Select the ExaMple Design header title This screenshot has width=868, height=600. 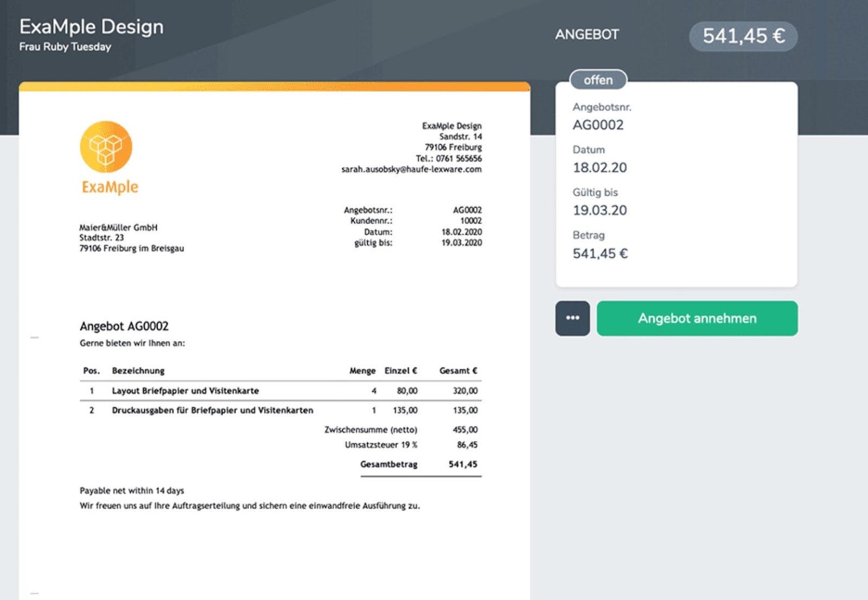coord(91,27)
